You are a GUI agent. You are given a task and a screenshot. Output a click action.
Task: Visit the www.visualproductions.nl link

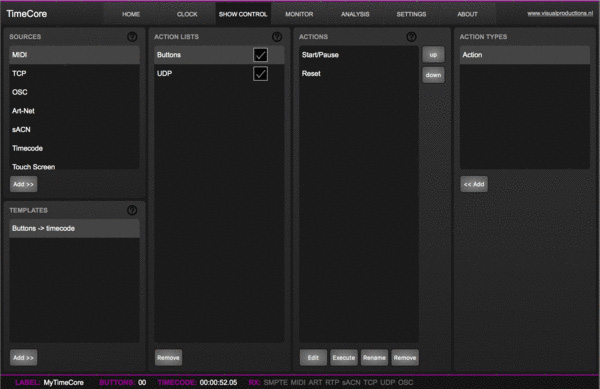click(560, 13)
